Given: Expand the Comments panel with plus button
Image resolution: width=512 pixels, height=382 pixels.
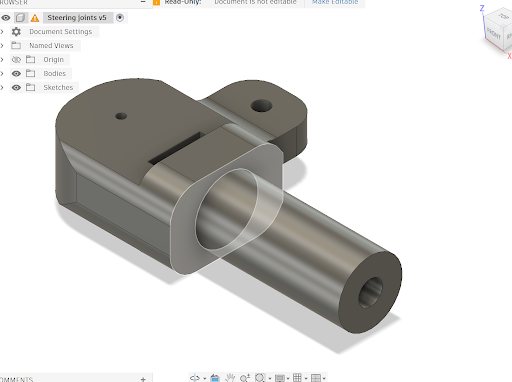Looking at the screenshot, I should [x=143, y=379].
